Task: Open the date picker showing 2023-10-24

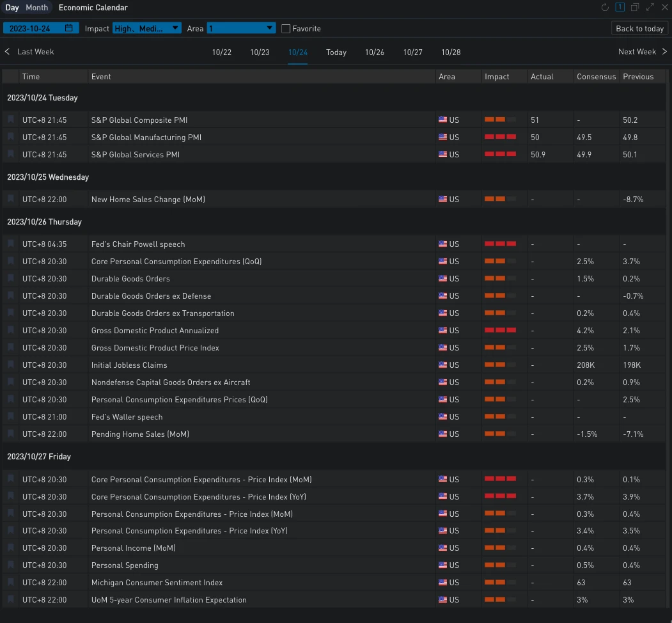Action: coord(41,29)
